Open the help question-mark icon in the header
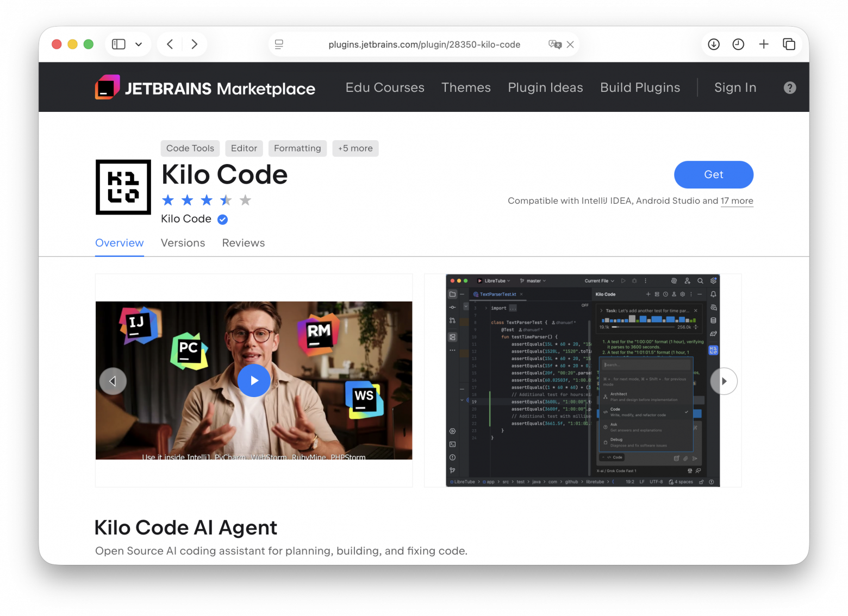The width and height of the screenshot is (848, 616). (789, 87)
